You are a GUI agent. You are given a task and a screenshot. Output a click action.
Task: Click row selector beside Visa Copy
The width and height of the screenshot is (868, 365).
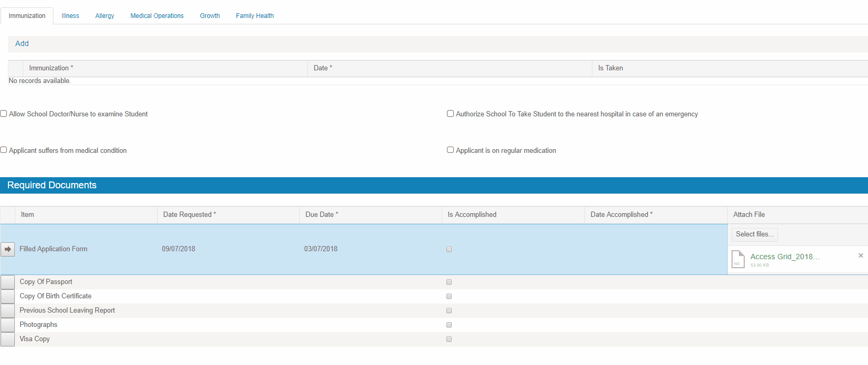click(8, 339)
